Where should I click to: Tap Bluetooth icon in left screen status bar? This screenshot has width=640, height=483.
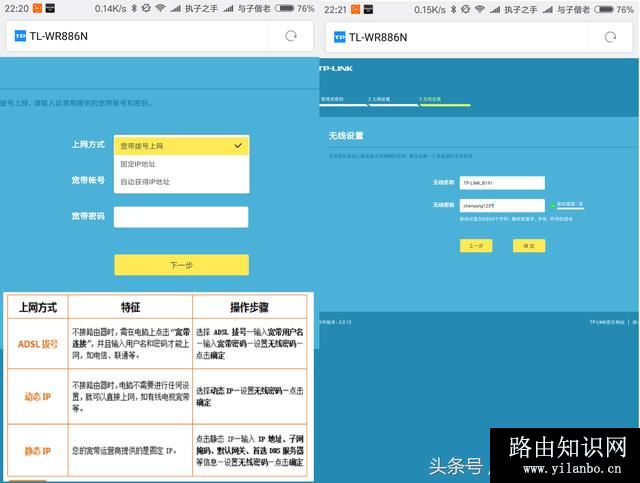134,8
